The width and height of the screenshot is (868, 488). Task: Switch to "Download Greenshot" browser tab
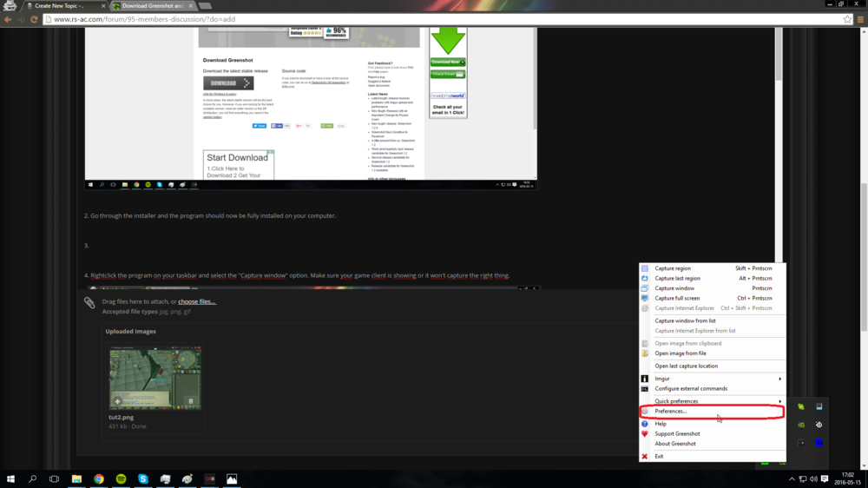[x=153, y=5]
